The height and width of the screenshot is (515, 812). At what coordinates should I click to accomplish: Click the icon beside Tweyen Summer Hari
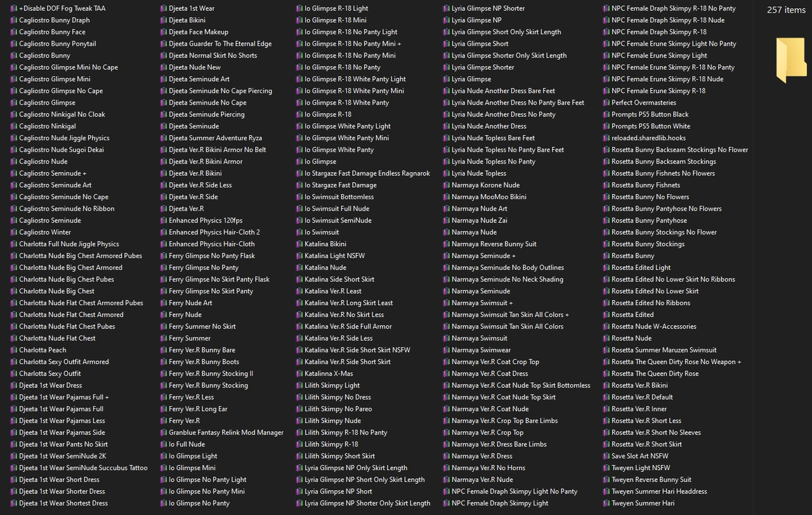coord(606,503)
